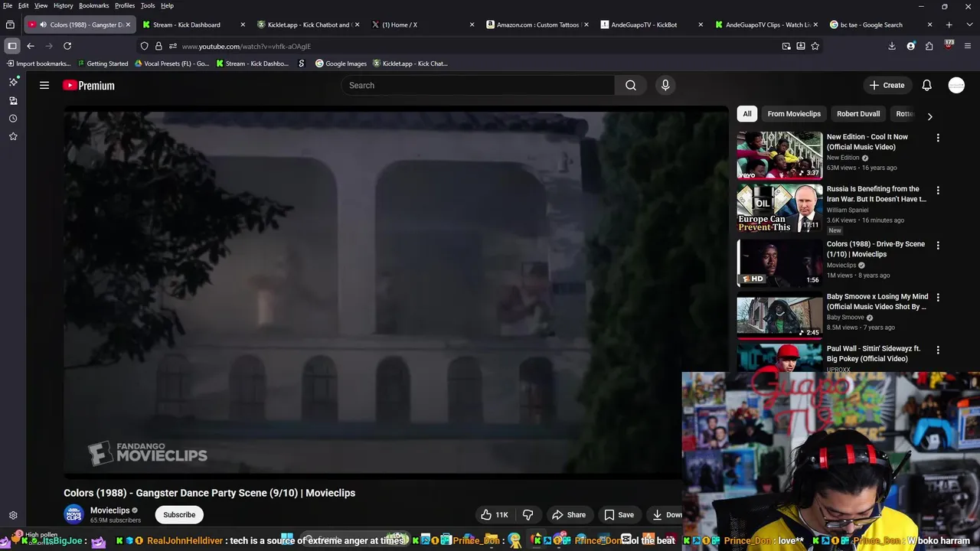List all tabs dropdown arrow
Viewport: 980px width, 551px height.
pos(969,24)
